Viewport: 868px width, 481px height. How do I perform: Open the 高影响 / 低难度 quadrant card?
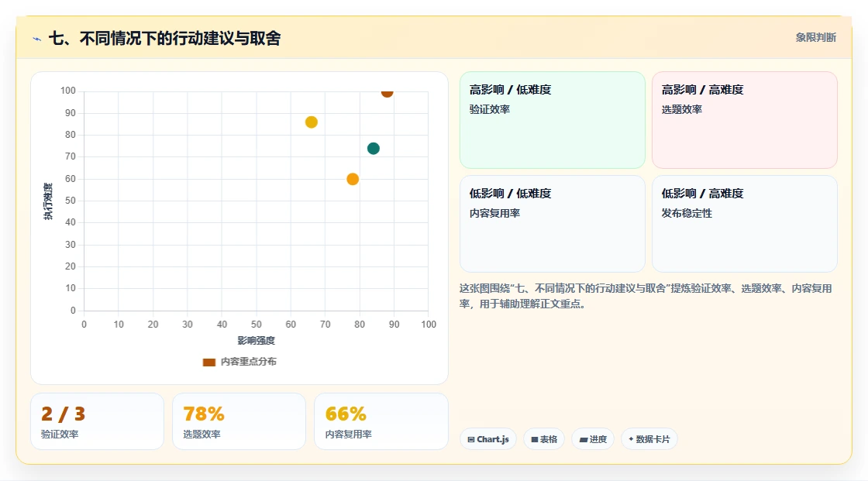click(553, 120)
